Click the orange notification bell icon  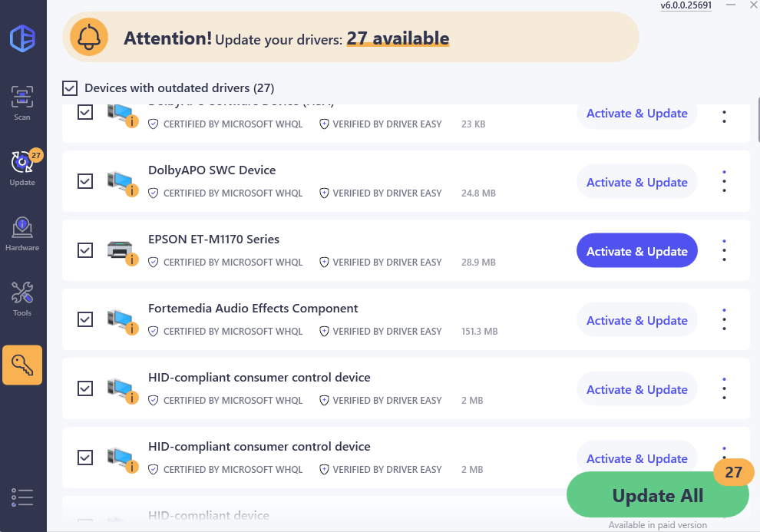click(89, 38)
